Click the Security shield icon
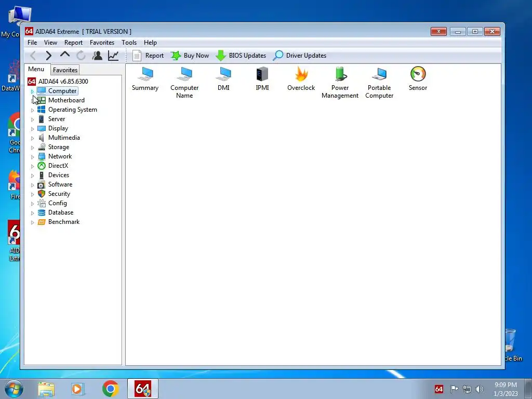This screenshot has width=532, height=399. (42, 194)
